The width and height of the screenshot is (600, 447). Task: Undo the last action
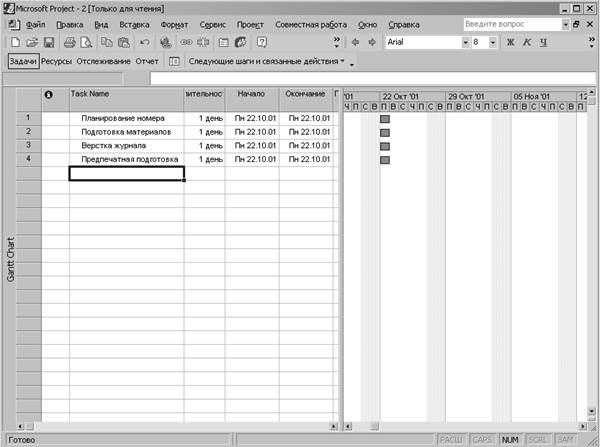[144, 42]
